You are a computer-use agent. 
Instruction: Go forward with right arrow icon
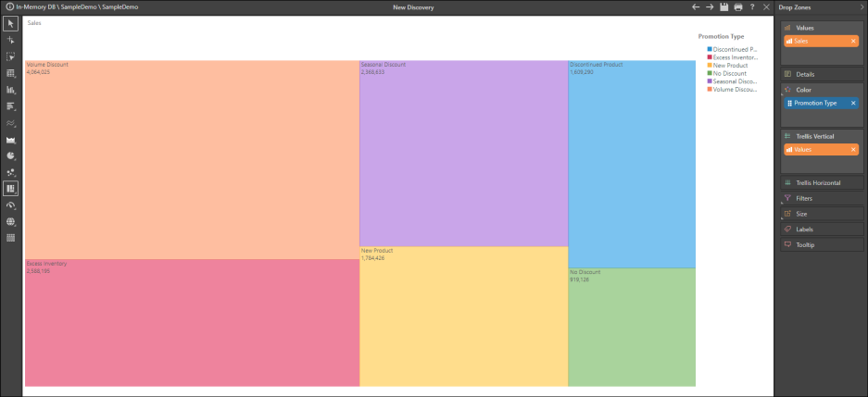coord(710,7)
